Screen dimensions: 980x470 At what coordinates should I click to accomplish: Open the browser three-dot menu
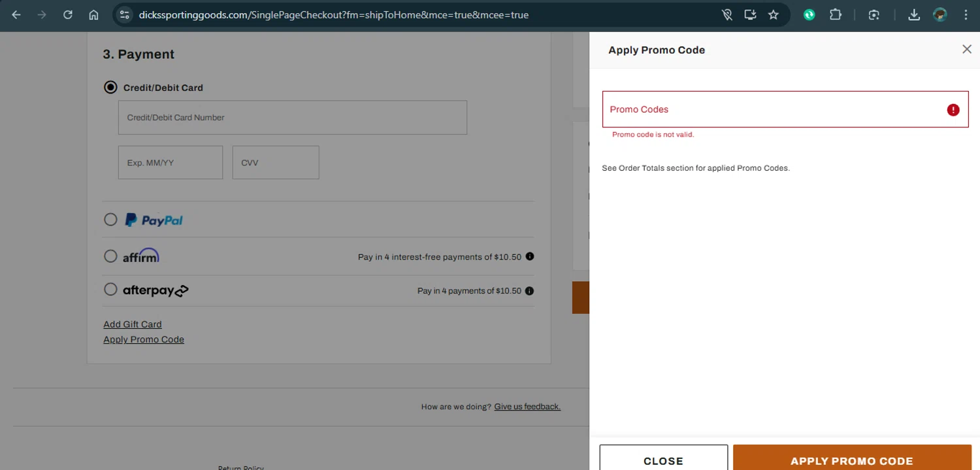pyautogui.click(x=966, y=14)
